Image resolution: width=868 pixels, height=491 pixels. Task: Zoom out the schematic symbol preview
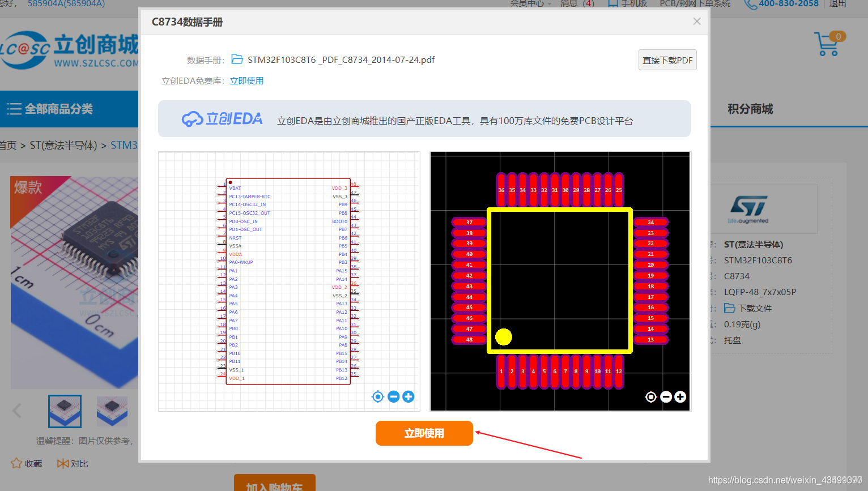coord(394,397)
